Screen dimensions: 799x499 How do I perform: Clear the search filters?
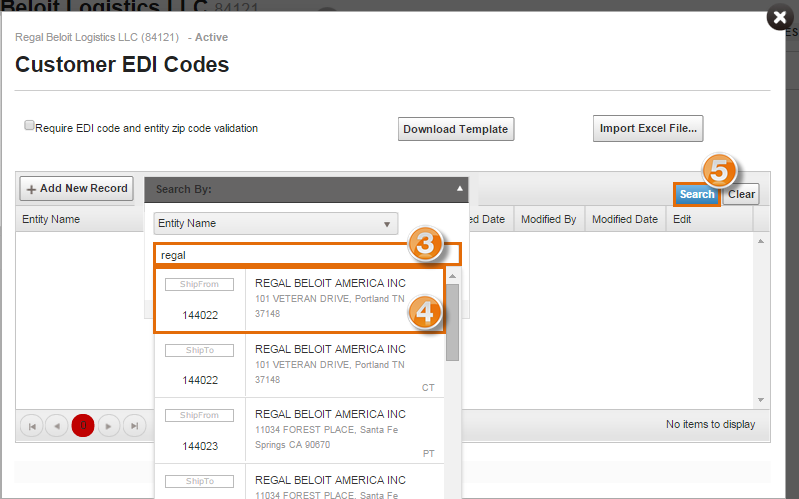coord(741,194)
